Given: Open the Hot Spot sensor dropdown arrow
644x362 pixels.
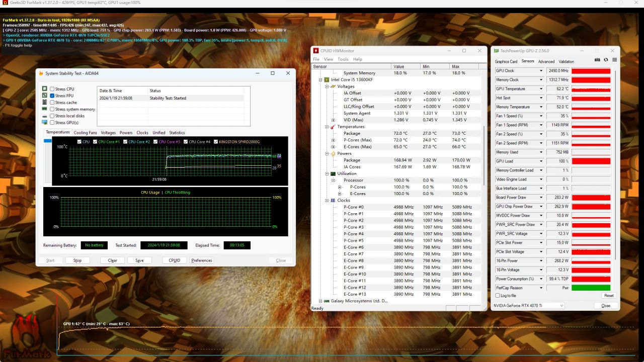Looking at the screenshot, I should tap(541, 98).
